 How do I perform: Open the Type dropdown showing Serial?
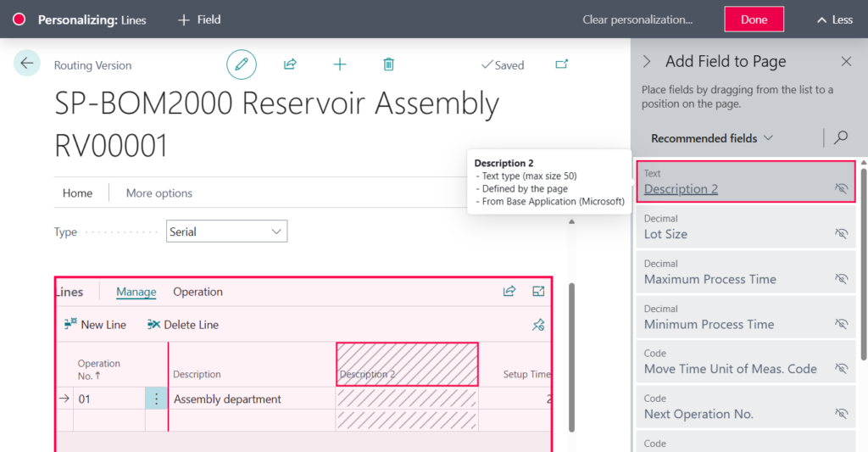click(x=225, y=232)
